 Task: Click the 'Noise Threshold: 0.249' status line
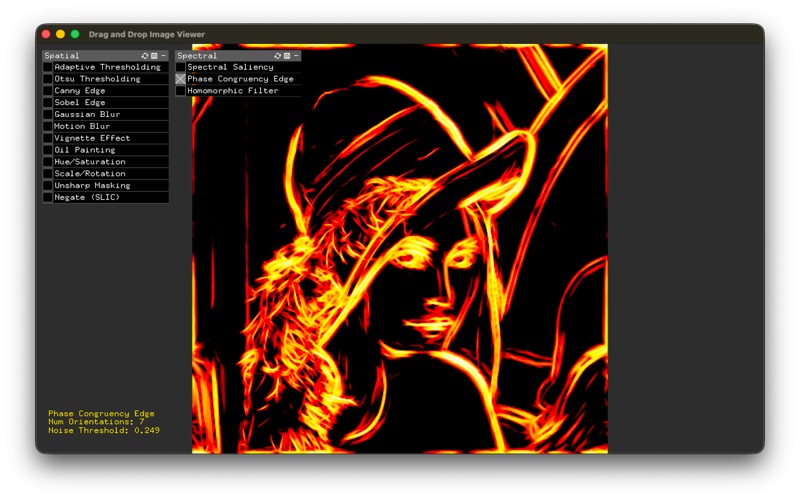[104, 430]
